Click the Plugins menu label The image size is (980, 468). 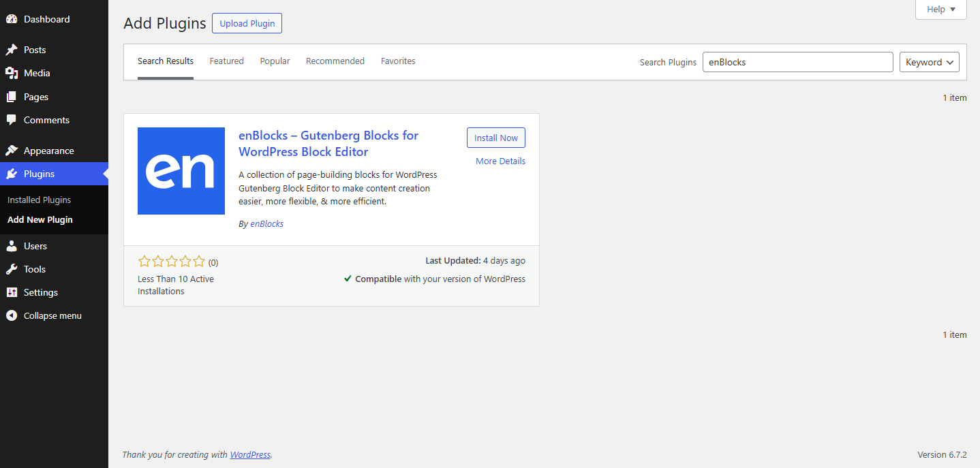[39, 174]
